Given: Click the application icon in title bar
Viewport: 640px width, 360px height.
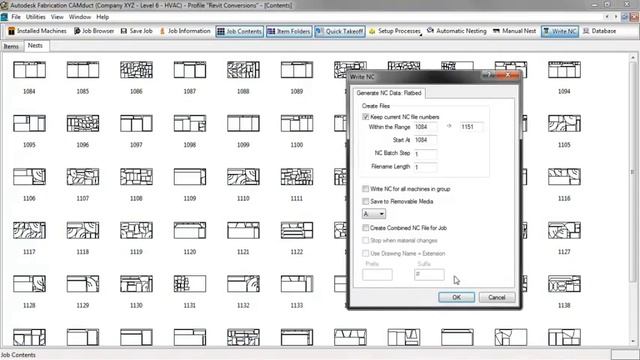Looking at the screenshot, I should tap(4, 5).
